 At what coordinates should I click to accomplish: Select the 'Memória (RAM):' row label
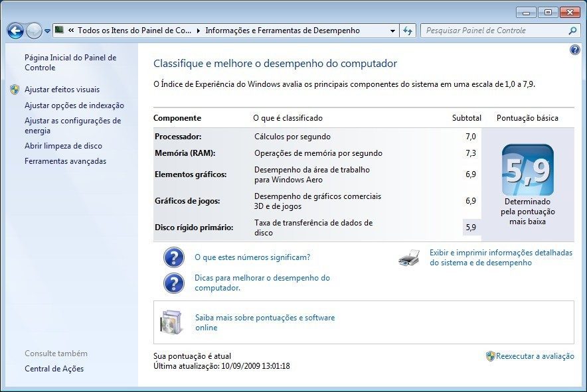[x=185, y=153]
